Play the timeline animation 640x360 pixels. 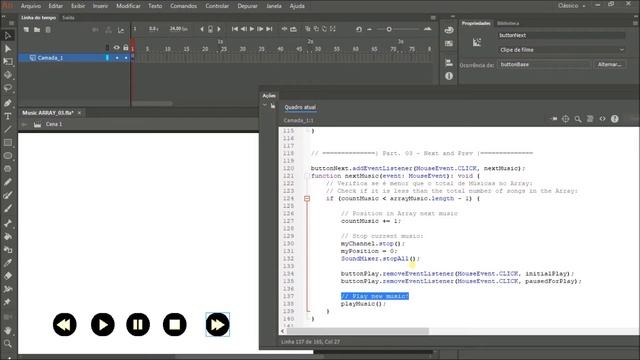(x=252, y=29)
